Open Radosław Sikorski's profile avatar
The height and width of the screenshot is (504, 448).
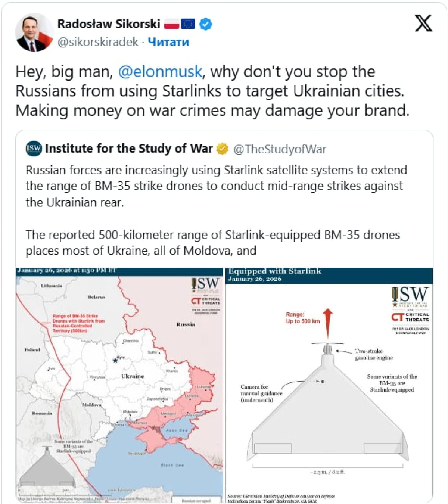click(34, 33)
